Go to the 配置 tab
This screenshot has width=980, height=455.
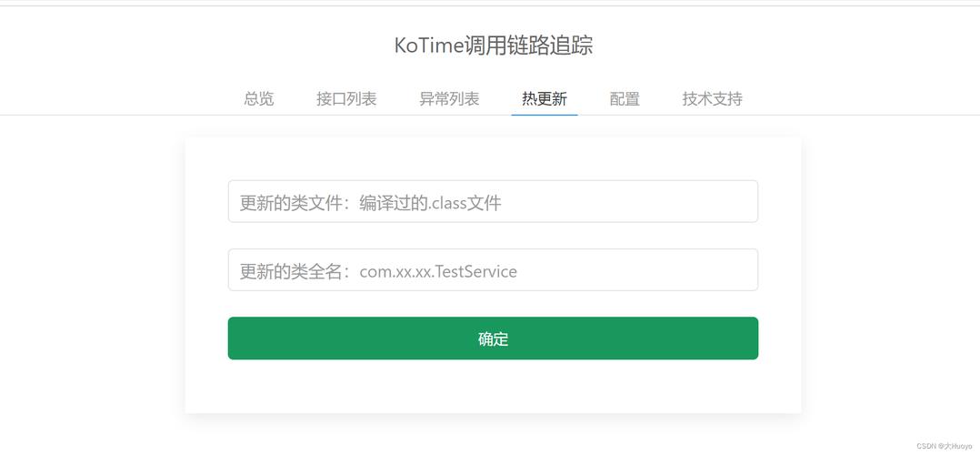(625, 99)
